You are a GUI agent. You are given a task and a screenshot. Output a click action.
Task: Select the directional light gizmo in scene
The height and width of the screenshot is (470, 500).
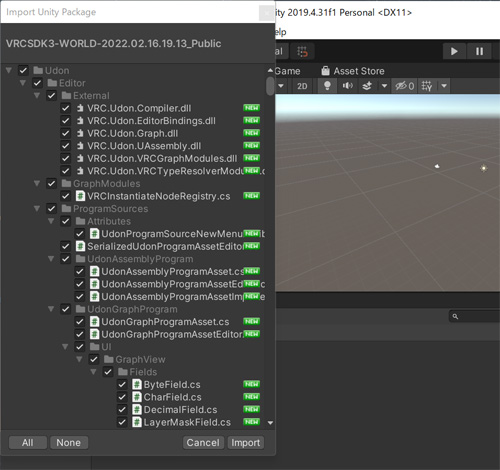(484, 168)
